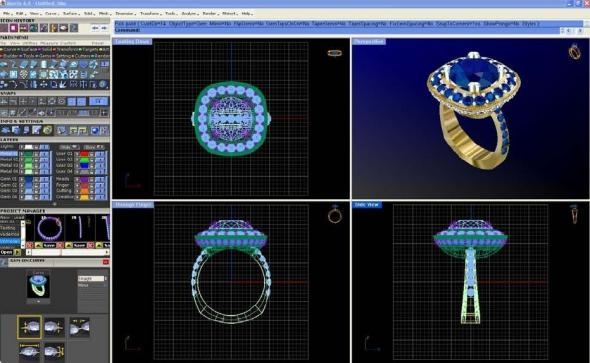Go forward in the Icon History arrows
The image size is (590, 363).
[104, 28]
